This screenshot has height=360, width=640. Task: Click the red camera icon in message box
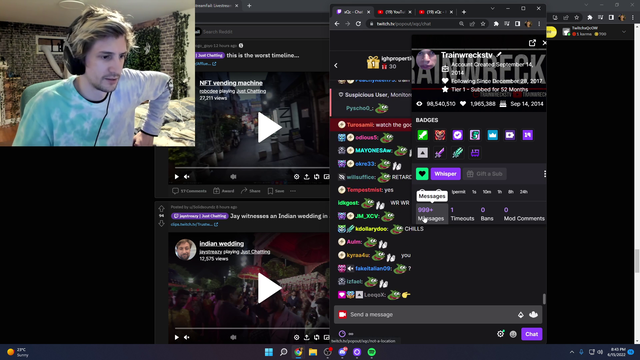coord(342,315)
